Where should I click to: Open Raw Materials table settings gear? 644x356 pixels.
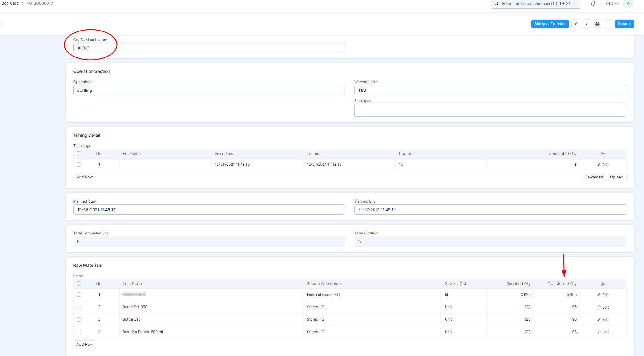point(603,284)
